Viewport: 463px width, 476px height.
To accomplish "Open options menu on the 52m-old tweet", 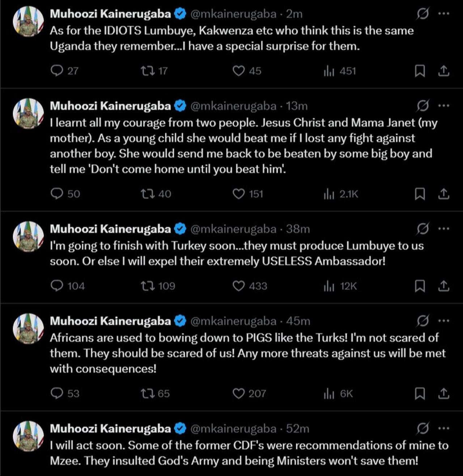I will [x=444, y=428].
